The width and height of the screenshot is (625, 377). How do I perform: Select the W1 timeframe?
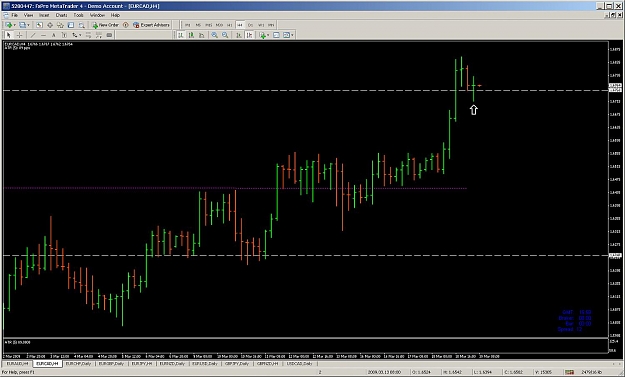tap(261, 25)
